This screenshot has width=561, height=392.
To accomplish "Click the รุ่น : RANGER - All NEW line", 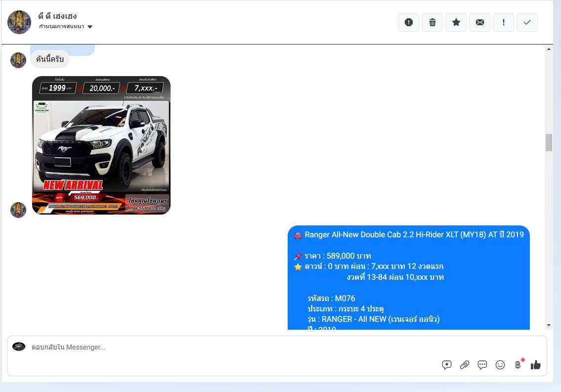I will [374, 319].
